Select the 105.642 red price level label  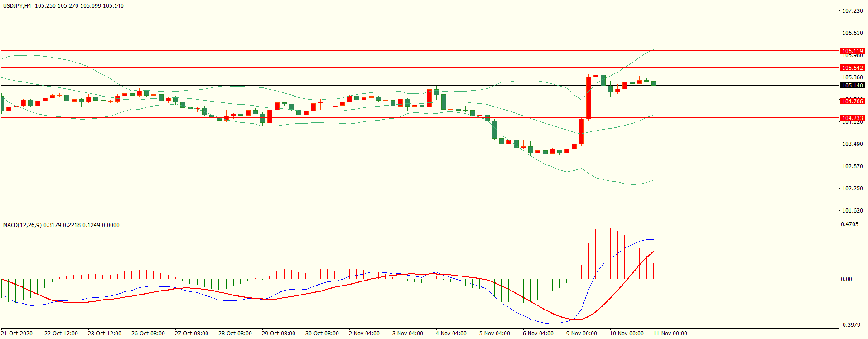[852, 68]
